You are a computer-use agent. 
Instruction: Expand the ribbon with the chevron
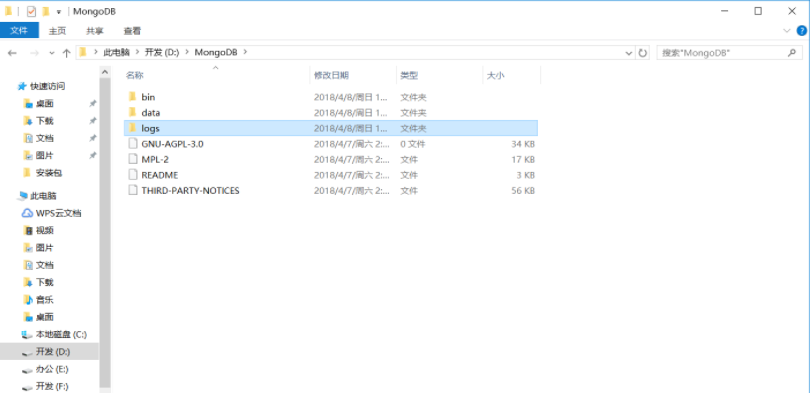tap(787, 31)
